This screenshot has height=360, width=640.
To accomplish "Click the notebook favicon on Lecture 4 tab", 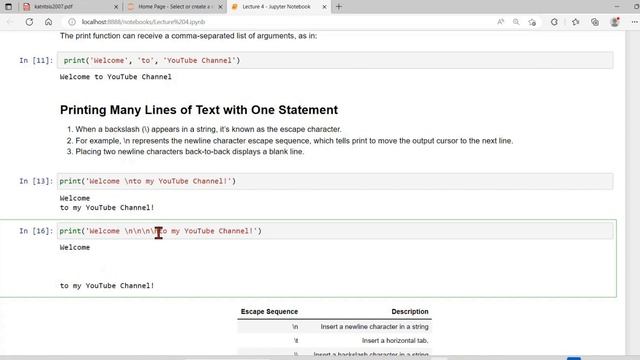I will point(235,7).
